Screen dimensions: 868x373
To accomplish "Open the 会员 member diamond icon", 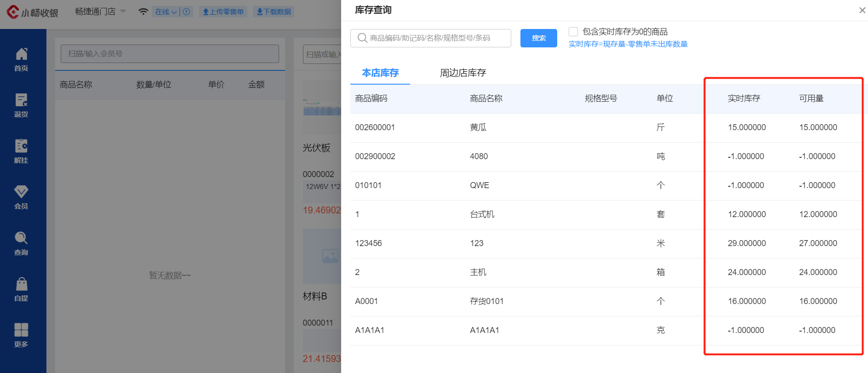I will point(21,197).
